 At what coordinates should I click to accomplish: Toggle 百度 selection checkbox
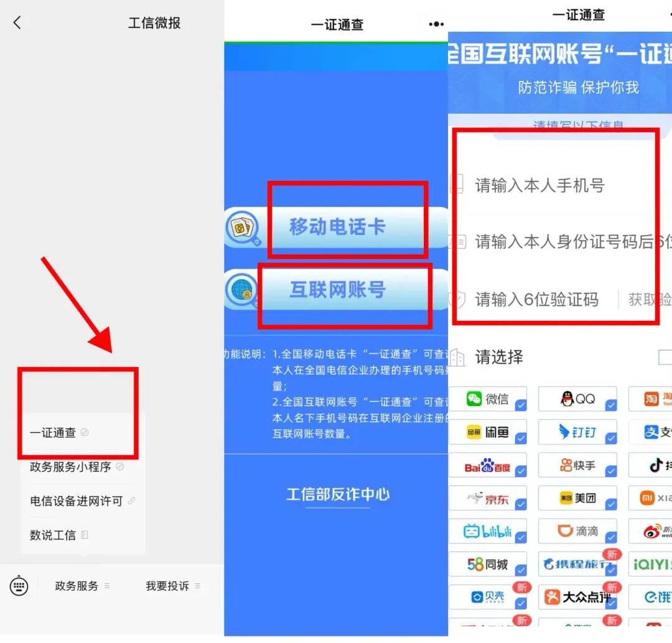[521, 471]
